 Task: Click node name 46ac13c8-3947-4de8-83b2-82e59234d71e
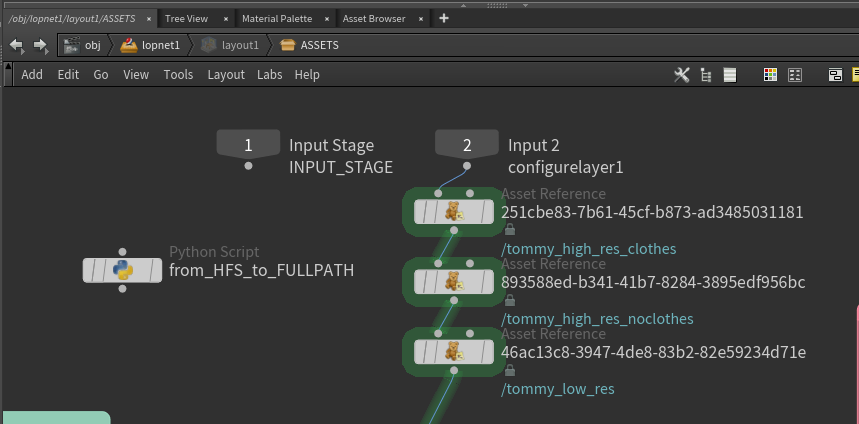click(x=653, y=352)
